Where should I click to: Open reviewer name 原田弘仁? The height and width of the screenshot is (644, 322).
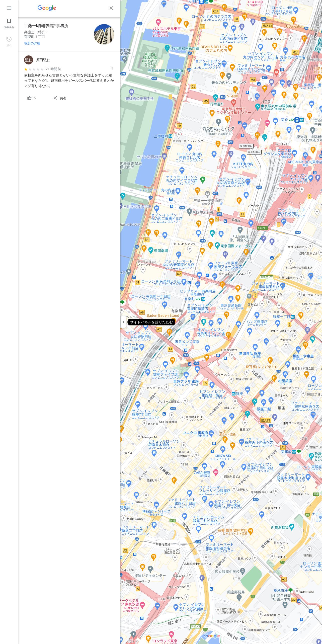(43, 60)
